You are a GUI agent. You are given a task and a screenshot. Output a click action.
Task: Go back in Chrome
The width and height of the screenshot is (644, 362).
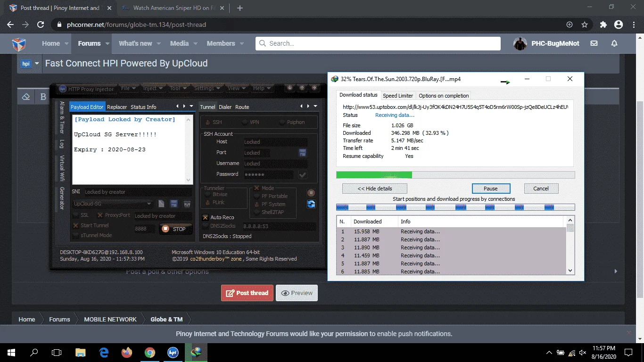tap(10, 25)
